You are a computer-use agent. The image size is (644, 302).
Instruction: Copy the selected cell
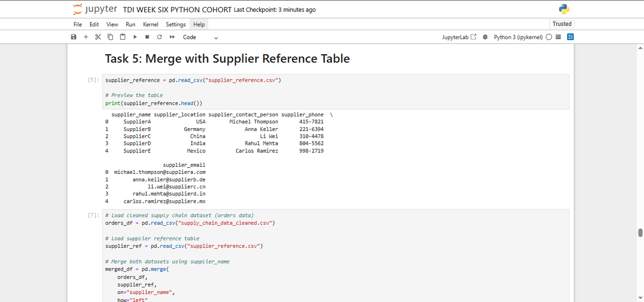[x=110, y=37]
